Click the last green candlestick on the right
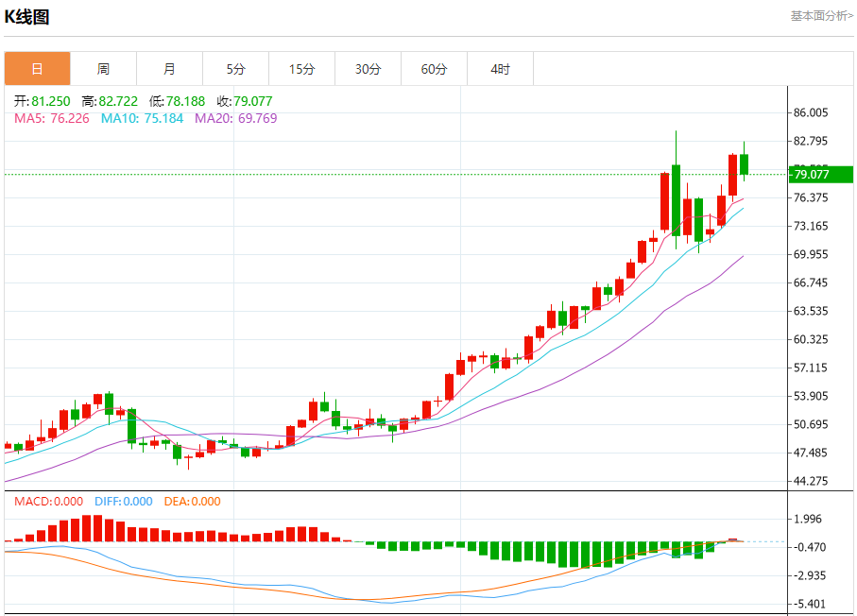 click(x=745, y=163)
